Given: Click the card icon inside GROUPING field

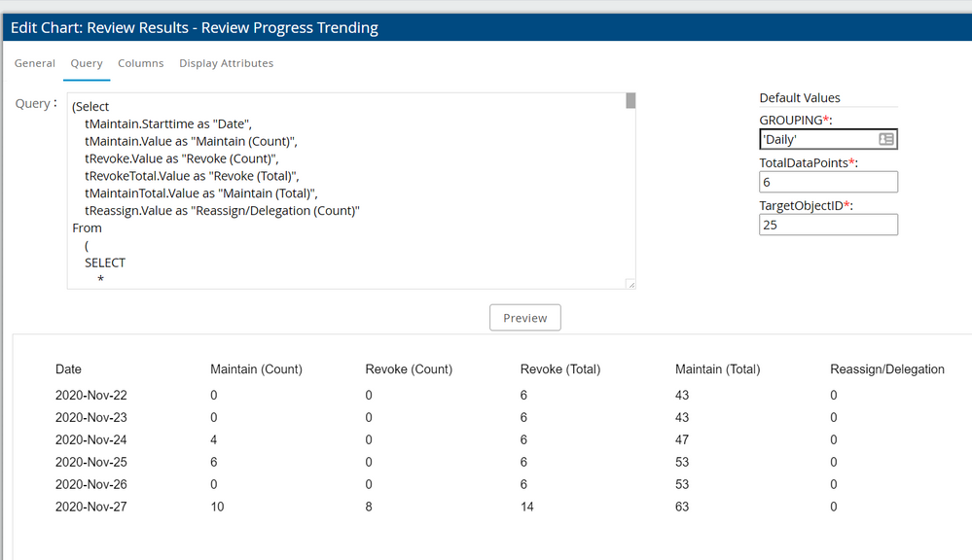Looking at the screenshot, I should pos(885,140).
